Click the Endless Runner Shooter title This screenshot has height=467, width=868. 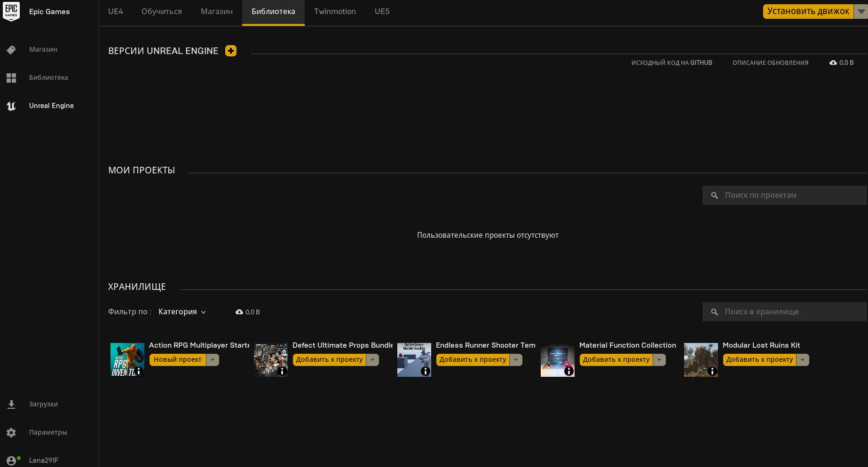click(486, 345)
